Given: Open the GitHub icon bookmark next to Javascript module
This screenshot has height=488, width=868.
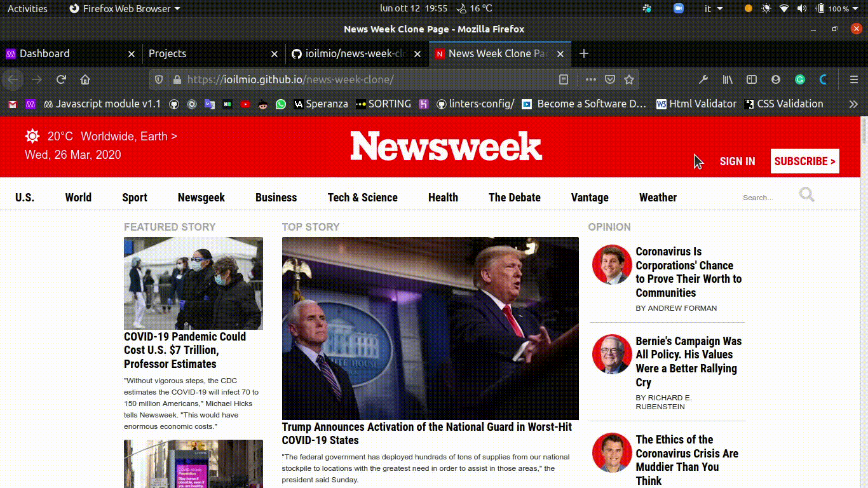Looking at the screenshot, I should click(x=174, y=104).
